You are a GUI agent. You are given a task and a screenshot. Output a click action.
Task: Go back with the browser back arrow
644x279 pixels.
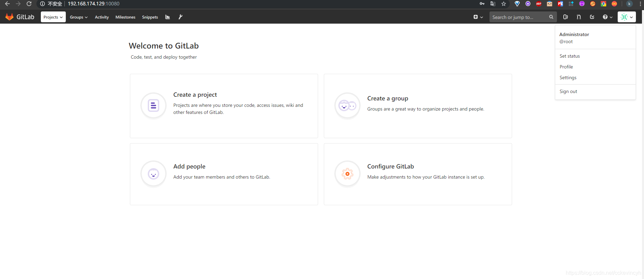(x=7, y=4)
